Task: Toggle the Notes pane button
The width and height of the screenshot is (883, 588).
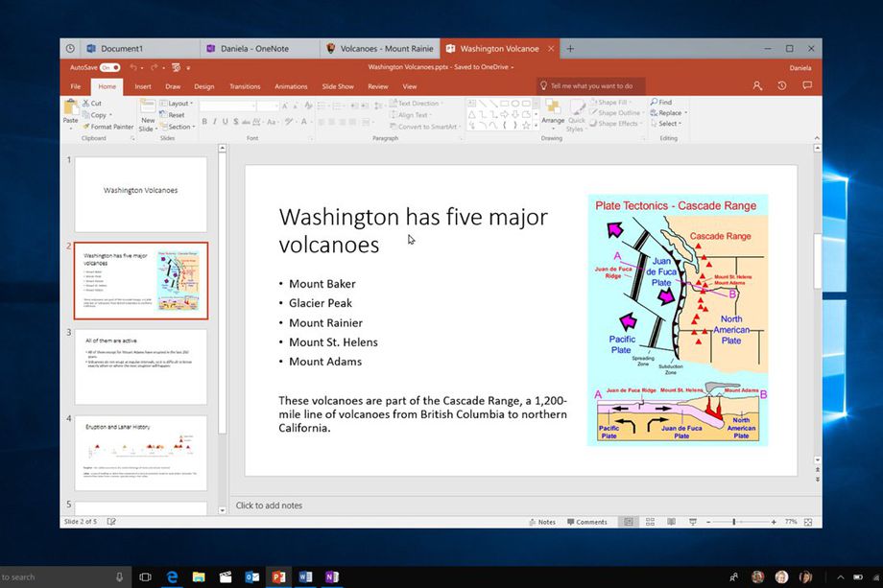Action: (x=541, y=522)
